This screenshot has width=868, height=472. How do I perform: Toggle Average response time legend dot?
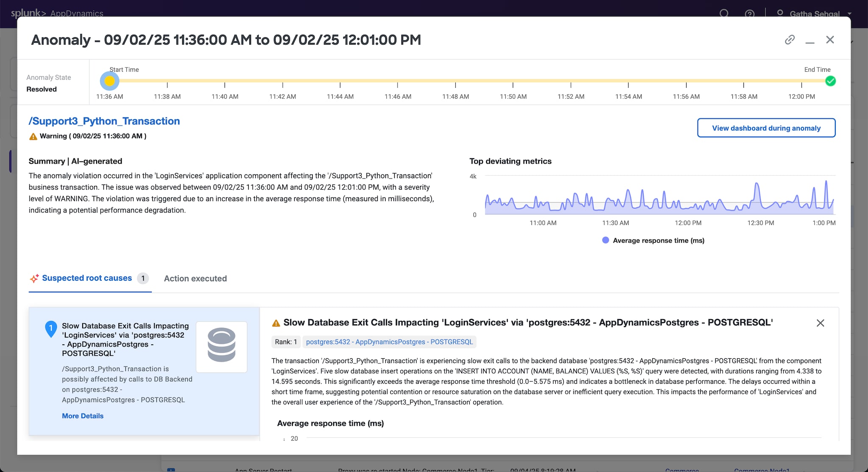pos(606,240)
